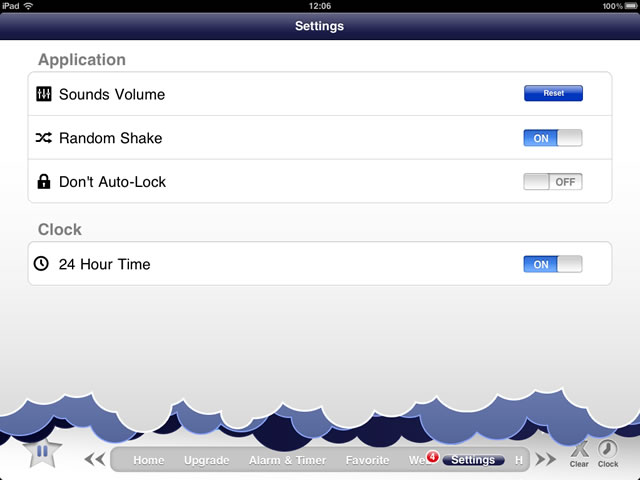Tap the Sounds Volume mixer icon
The height and width of the screenshot is (480, 640).
click(44, 94)
